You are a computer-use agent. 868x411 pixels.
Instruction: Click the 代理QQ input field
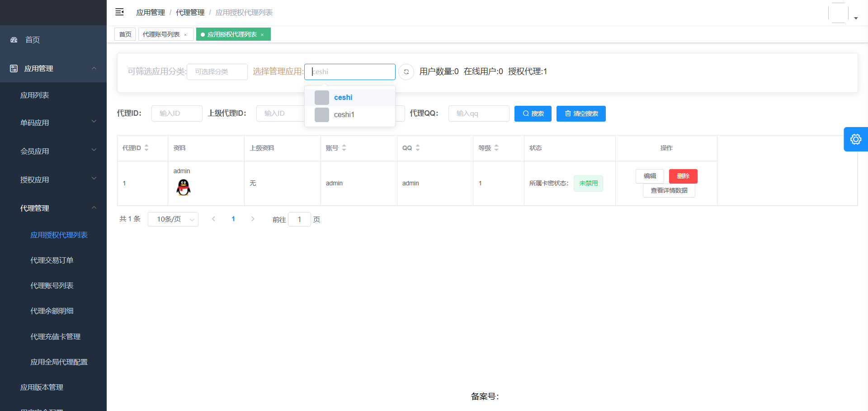[479, 113]
